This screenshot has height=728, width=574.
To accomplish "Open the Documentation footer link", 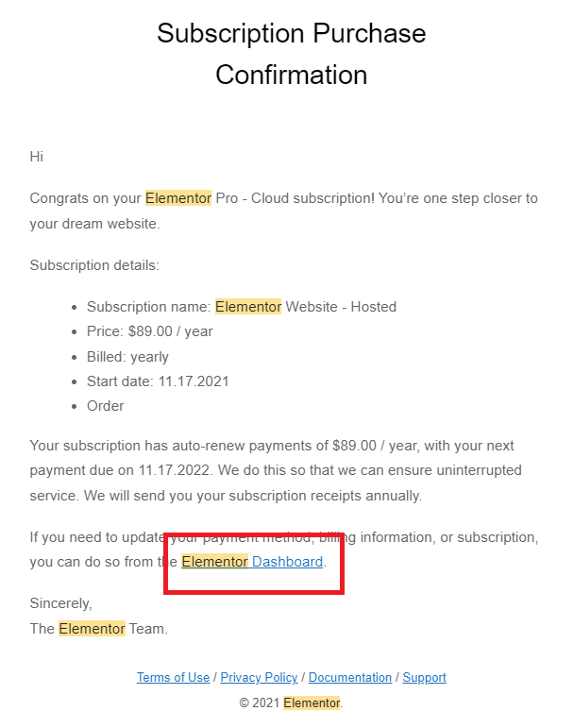I will click(x=350, y=677).
